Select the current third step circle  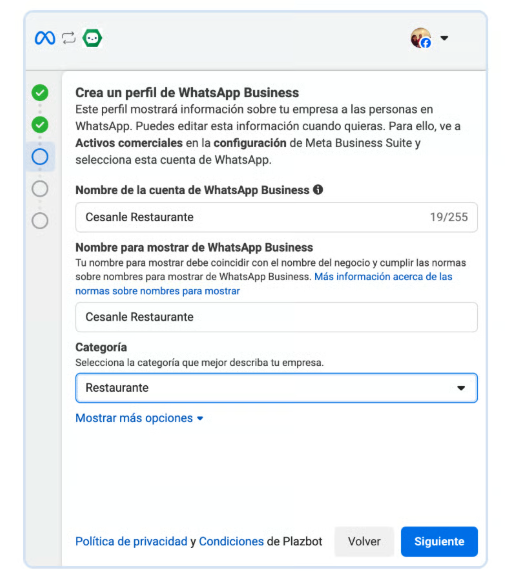pyautogui.click(x=40, y=156)
